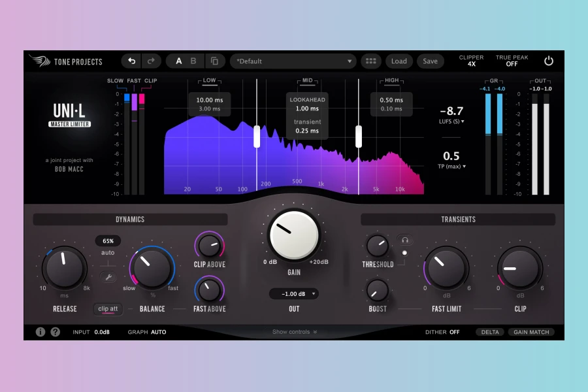Viewport: 588px width, 392px height.
Task: Toggle the plugin power bypass icon
Action: click(x=549, y=61)
